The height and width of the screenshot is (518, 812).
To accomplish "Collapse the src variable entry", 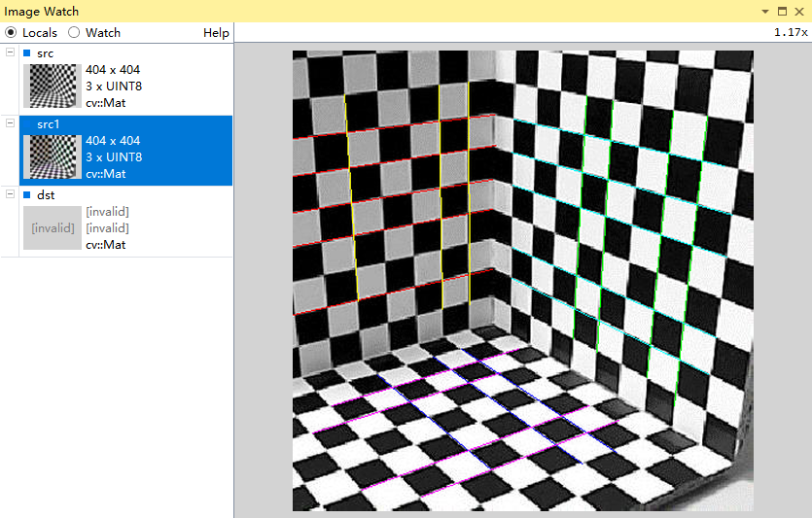I will click(10, 52).
